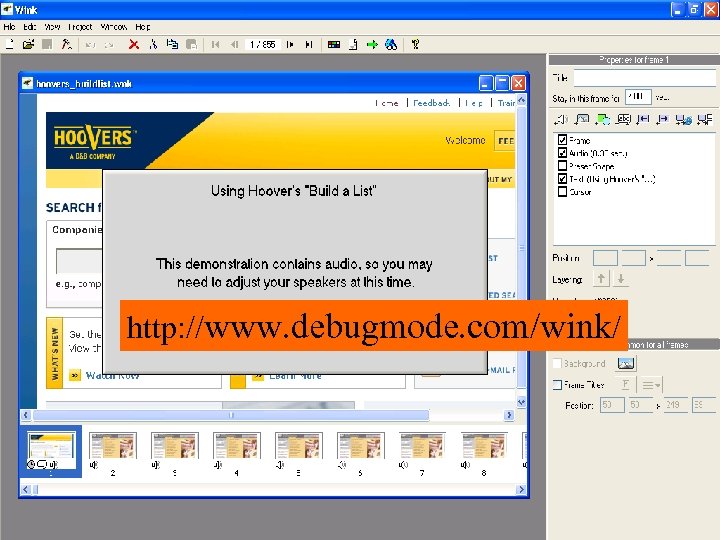Image resolution: width=720 pixels, height=540 pixels.
Task: Cut frames using the scissors icon
Action: pyautogui.click(x=153, y=44)
